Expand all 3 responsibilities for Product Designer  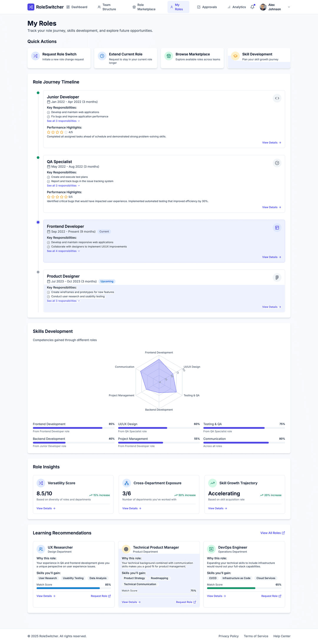coord(63,301)
